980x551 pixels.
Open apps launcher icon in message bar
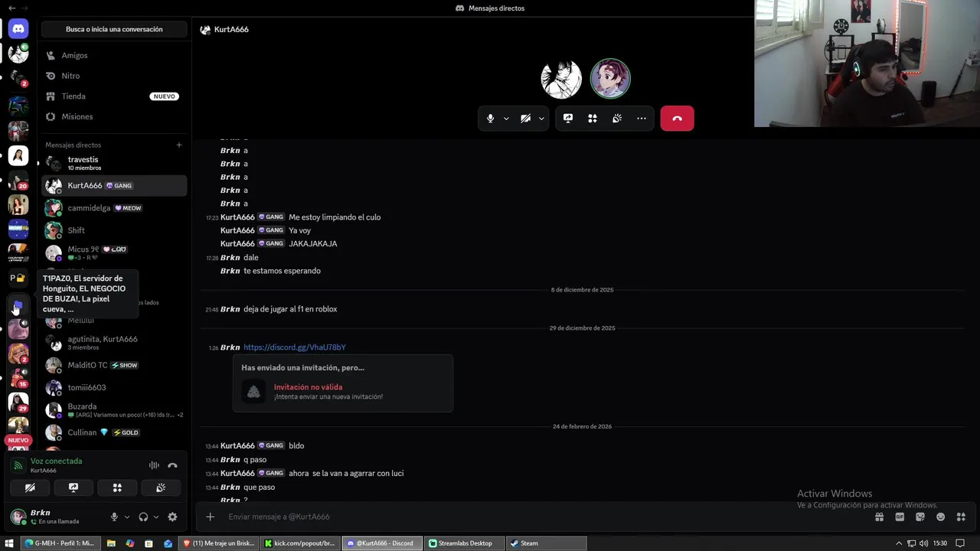point(961,517)
